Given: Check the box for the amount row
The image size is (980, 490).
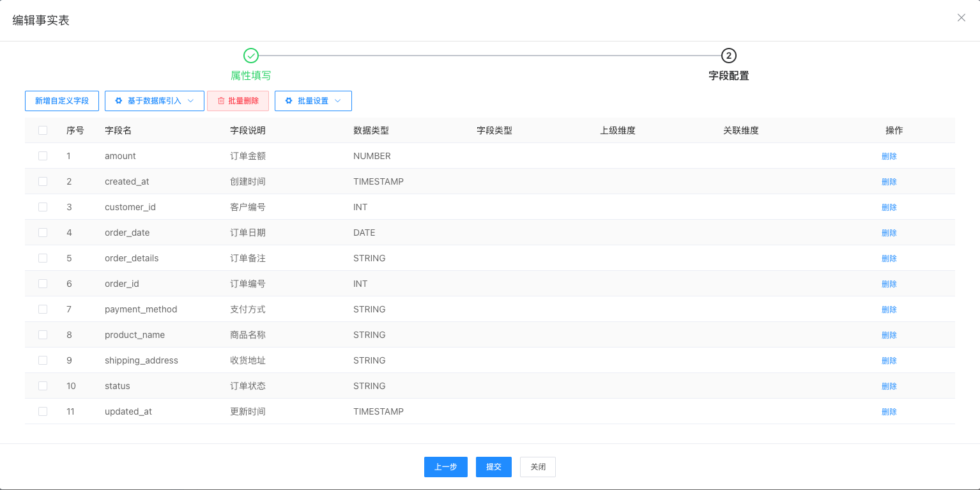Looking at the screenshot, I should coord(43,156).
